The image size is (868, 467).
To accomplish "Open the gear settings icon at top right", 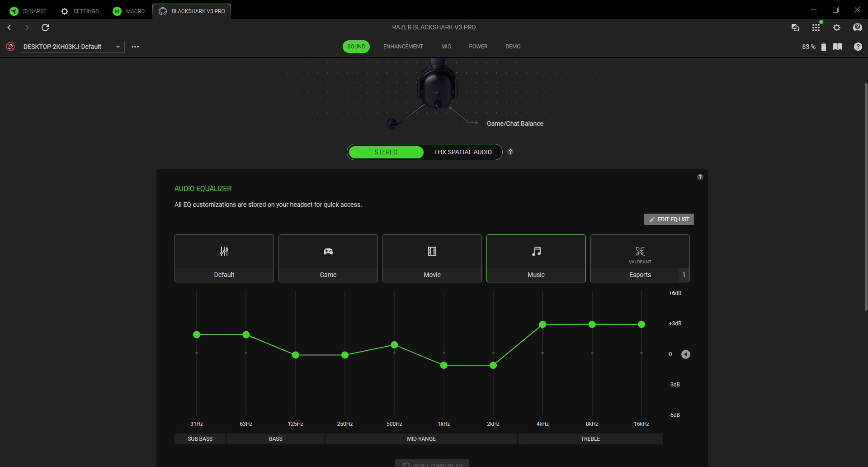I will (x=837, y=28).
